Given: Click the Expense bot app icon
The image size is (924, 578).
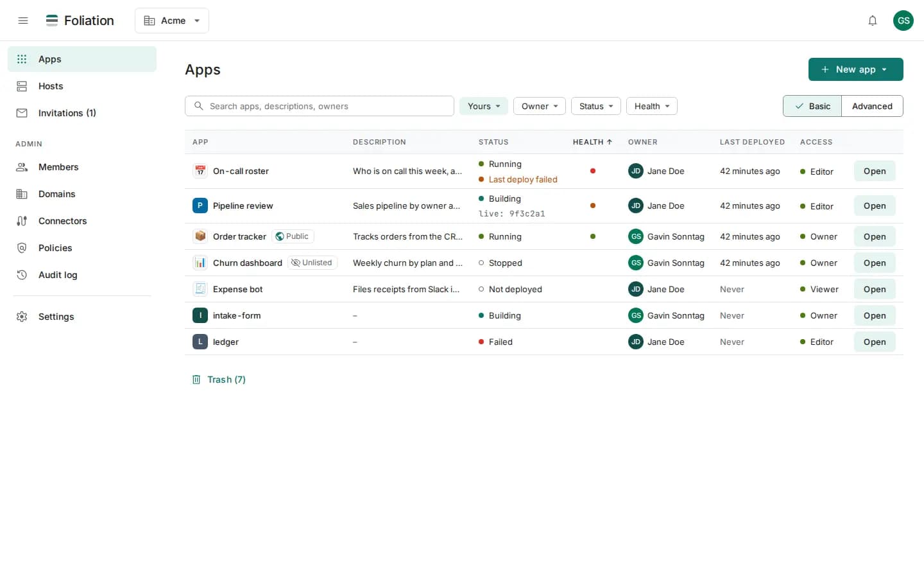Looking at the screenshot, I should tap(200, 289).
